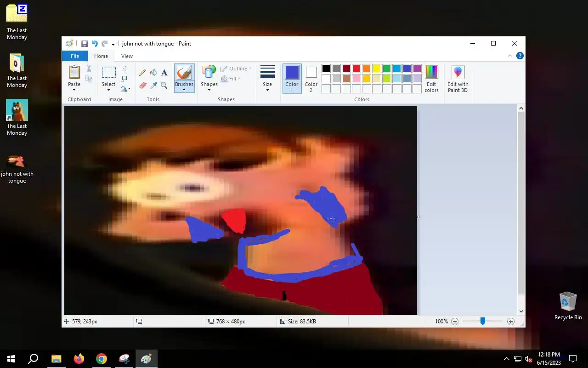Click the vertical scrollbar down arrow

[x=521, y=311]
